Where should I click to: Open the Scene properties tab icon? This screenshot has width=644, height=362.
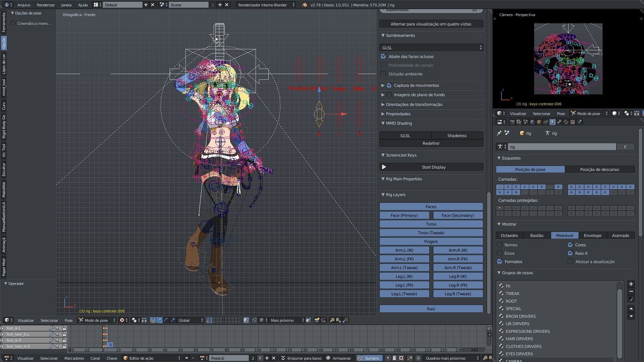click(526, 122)
